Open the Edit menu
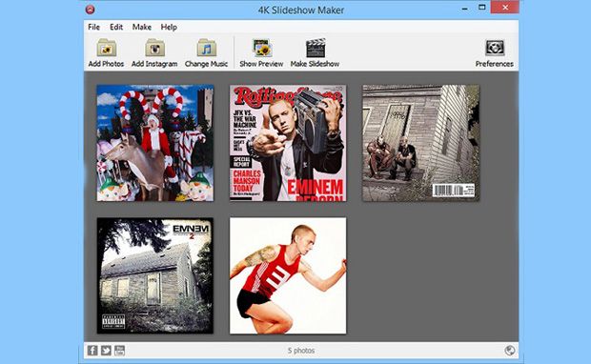The width and height of the screenshot is (591, 364). pyautogui.click(x=116, y=27)
